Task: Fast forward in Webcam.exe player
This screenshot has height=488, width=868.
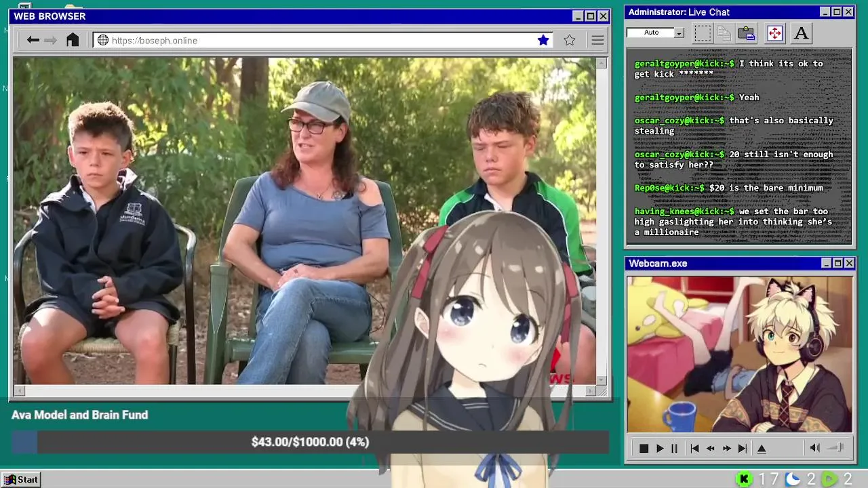Action: click(727, 448)
